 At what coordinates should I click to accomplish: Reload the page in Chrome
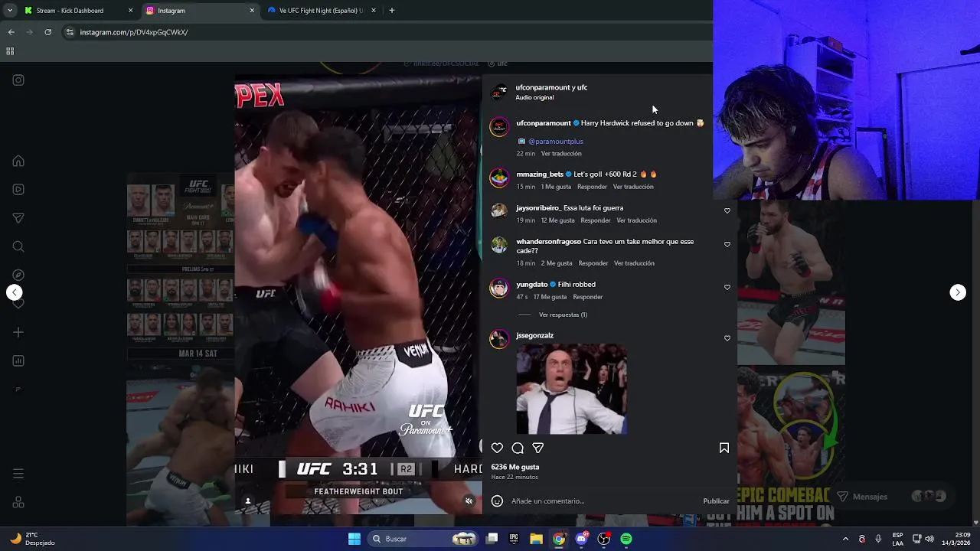(x=48, y=32)
